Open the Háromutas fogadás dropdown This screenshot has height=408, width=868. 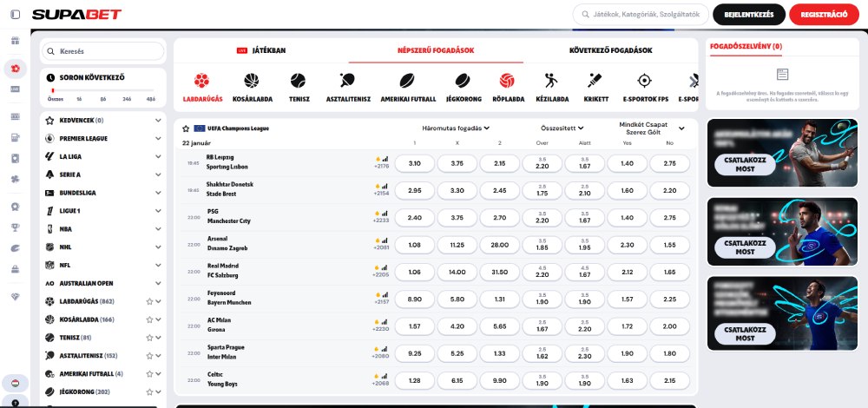[450, 128]
